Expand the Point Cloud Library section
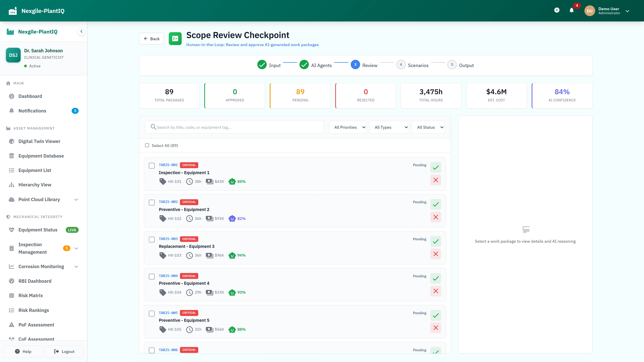This screenshot has width=644, height=362. click(76, 199)
